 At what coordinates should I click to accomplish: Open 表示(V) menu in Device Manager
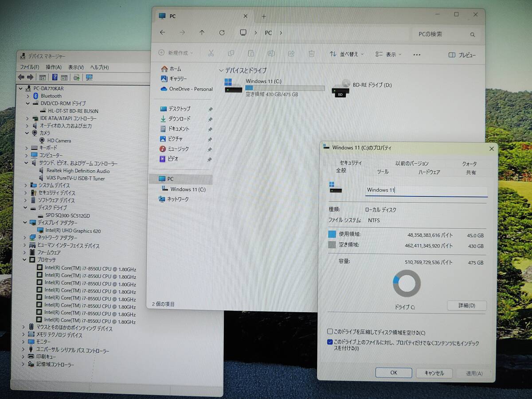click(x=76, y=67)
